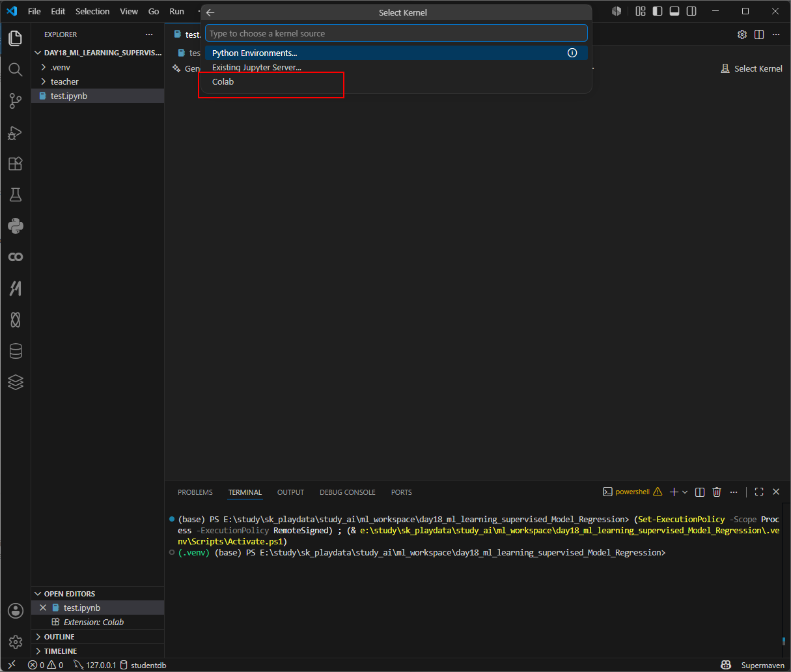Choose Colab kernel source
The height and width of the screenshot is (672, 791).
pos(396,81)
